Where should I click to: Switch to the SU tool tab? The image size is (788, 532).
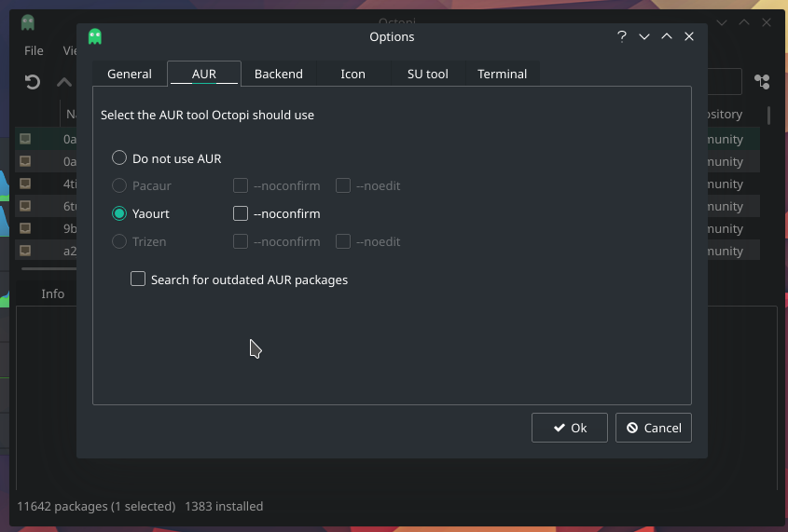pyautogui.click(x=428, y=74)
